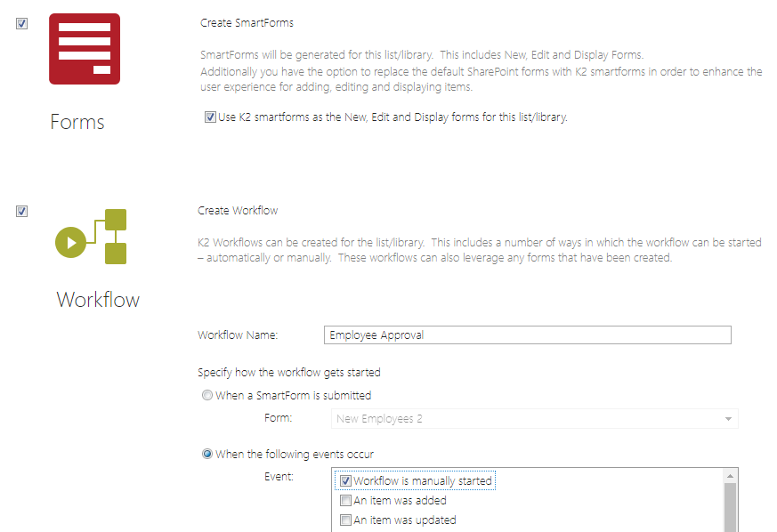777x532 pixels.
Task: Click the Forms heading label
Action: click(x=77, y=122)
